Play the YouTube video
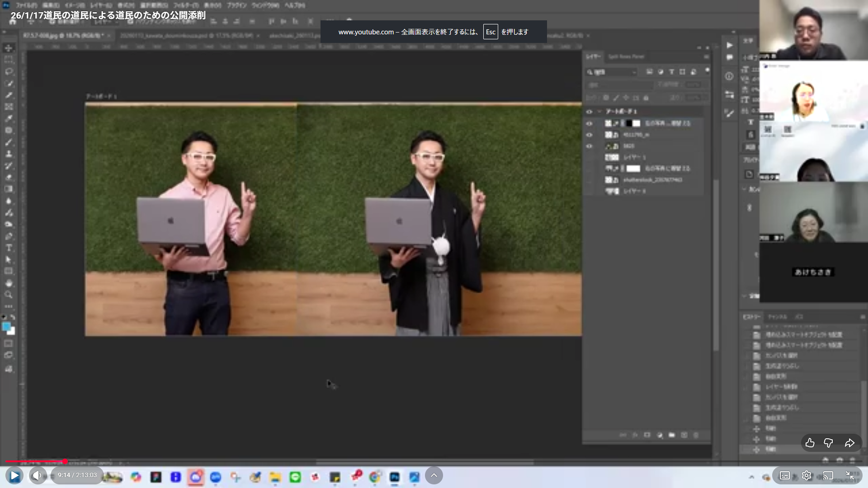Image resolution: width=868 pixels, height=488 pixels. (14, 475)
